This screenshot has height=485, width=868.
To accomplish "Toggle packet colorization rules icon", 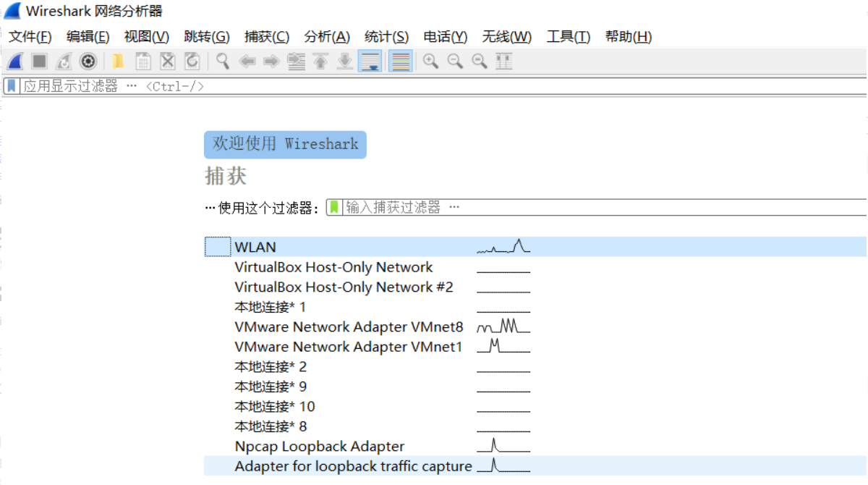I will click(400, 62).
